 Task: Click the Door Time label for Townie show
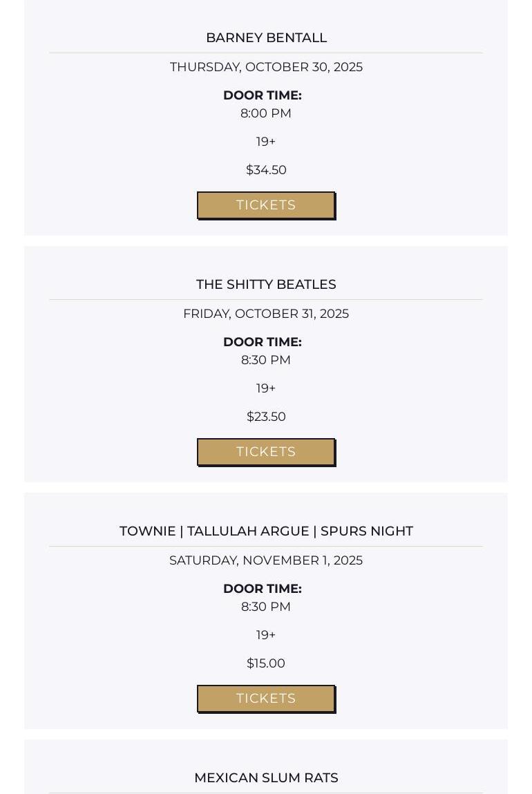[x=263, y=589]
